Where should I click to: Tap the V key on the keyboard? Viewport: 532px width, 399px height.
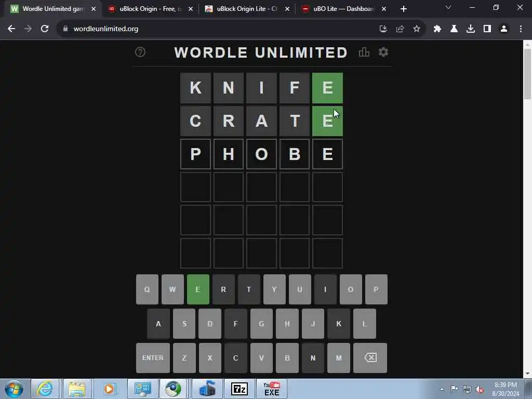pyautogui.click(x=262, y=357)
